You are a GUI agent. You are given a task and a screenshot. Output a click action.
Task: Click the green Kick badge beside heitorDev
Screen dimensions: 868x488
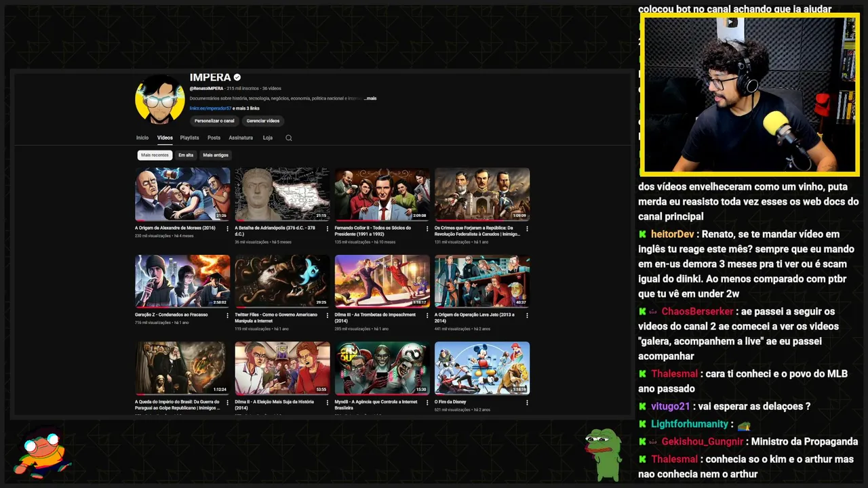click(642, 234)
